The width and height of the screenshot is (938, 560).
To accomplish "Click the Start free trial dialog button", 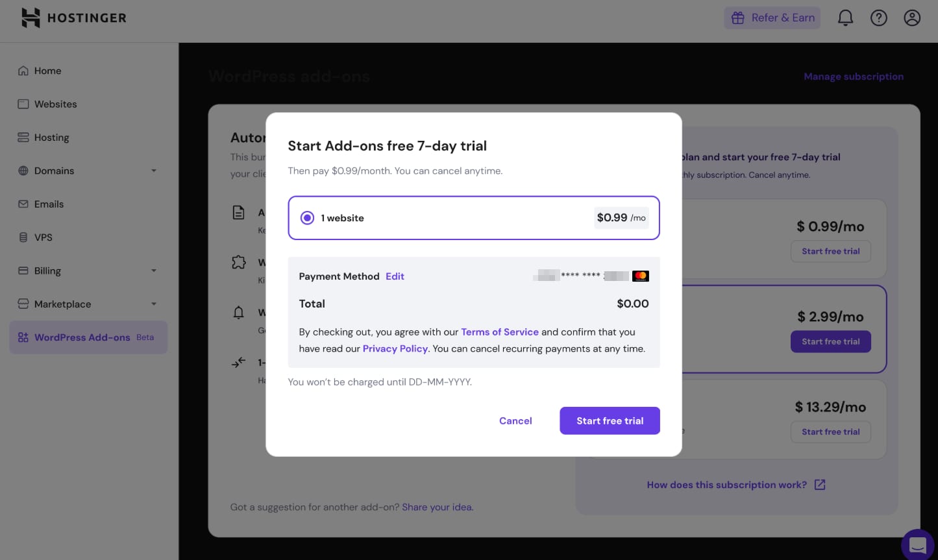I will 610,420.
